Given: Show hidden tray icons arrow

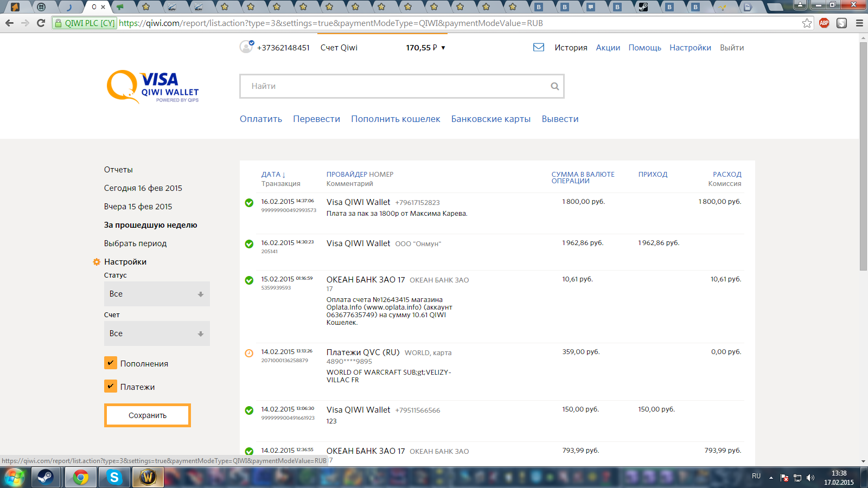Looking at the screenshot, I should pyautogui.click(x=771, y=478).
